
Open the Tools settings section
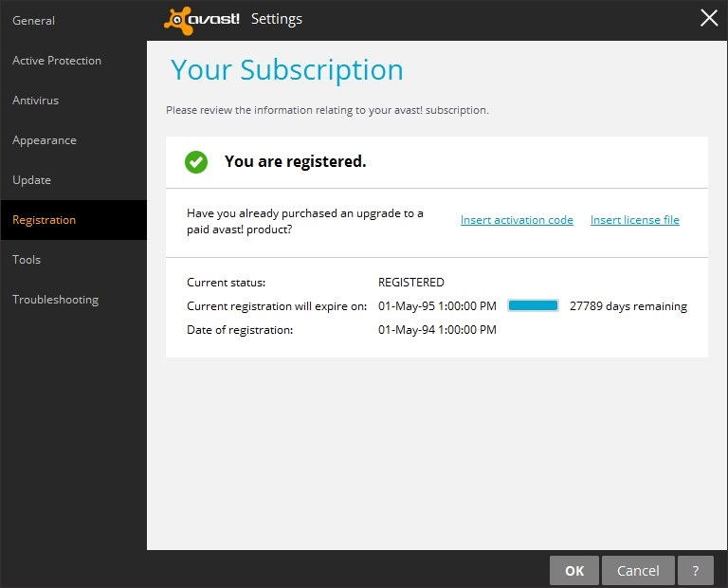coord(27,260)
